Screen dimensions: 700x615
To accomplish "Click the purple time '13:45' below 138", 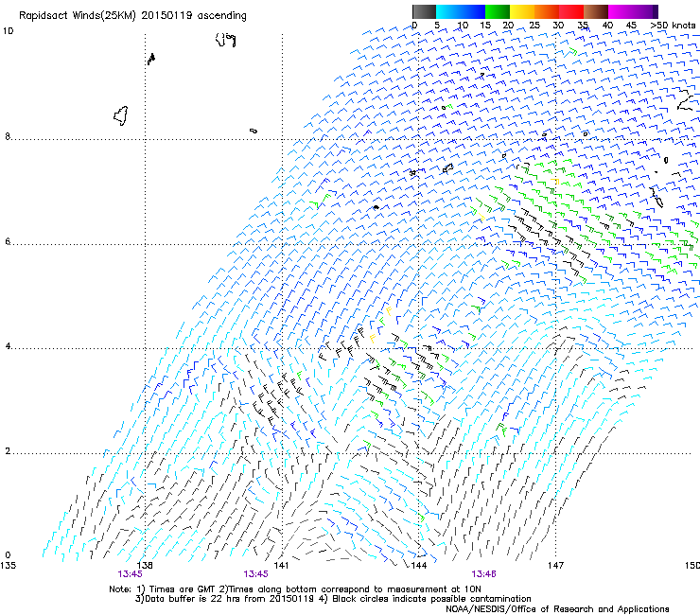I will pos(130,574).
